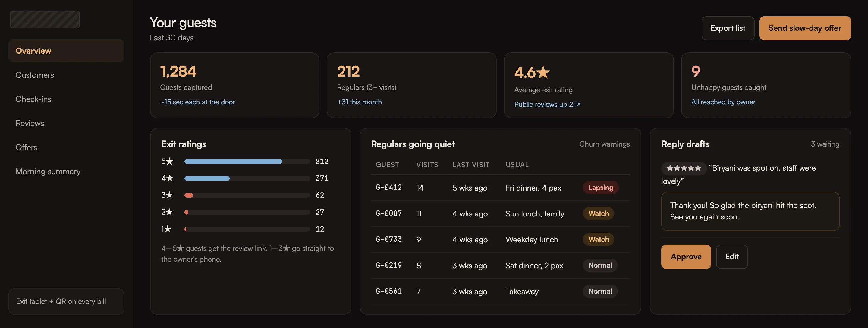Select guest ID G-0087

coord(389,213)
